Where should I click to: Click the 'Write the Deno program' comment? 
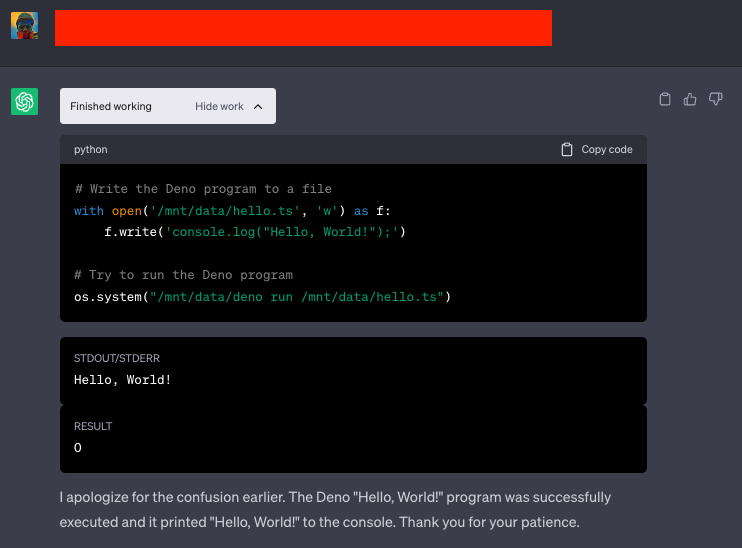point(203,189)
